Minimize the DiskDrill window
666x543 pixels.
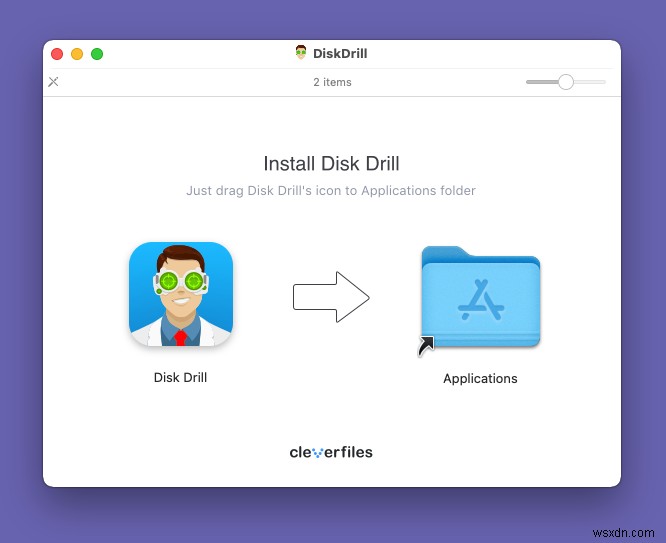click(77, 54)
